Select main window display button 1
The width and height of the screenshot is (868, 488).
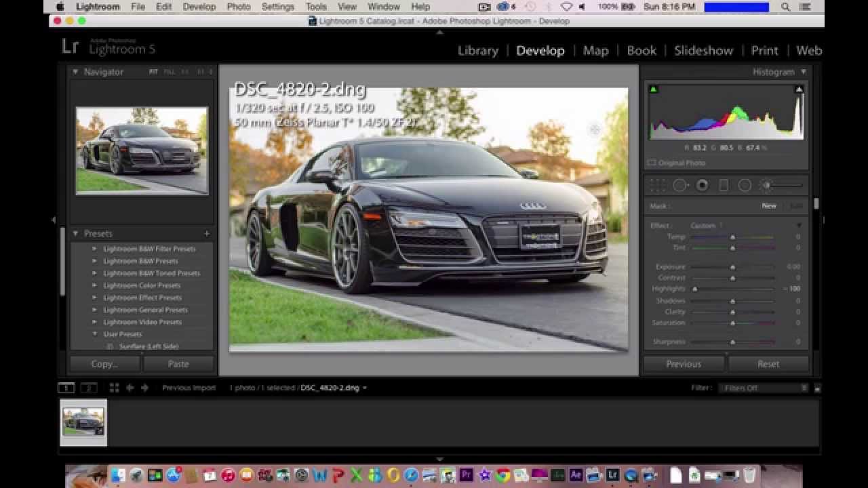coord(66,388)
